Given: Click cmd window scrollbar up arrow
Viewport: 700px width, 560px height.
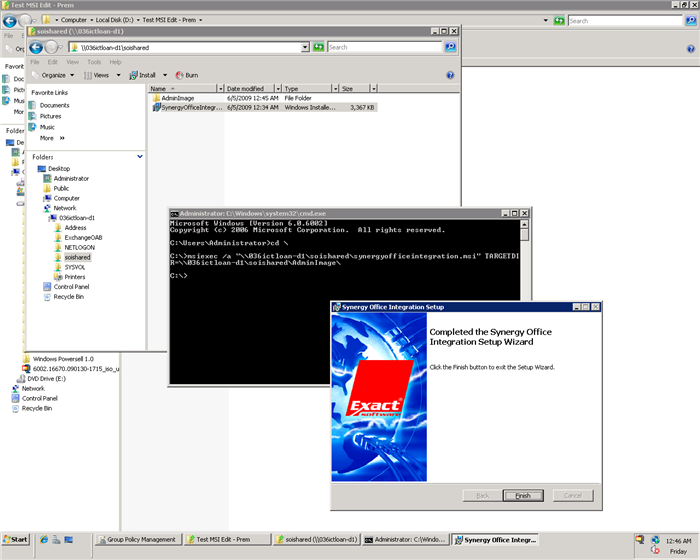Looking at the screenshot, I should click(525, 224).
